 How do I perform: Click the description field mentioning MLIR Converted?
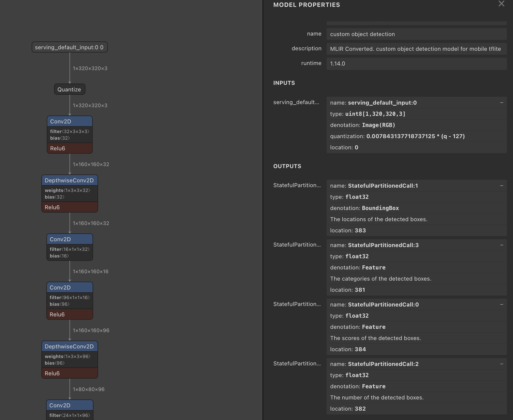pos(416,49)
